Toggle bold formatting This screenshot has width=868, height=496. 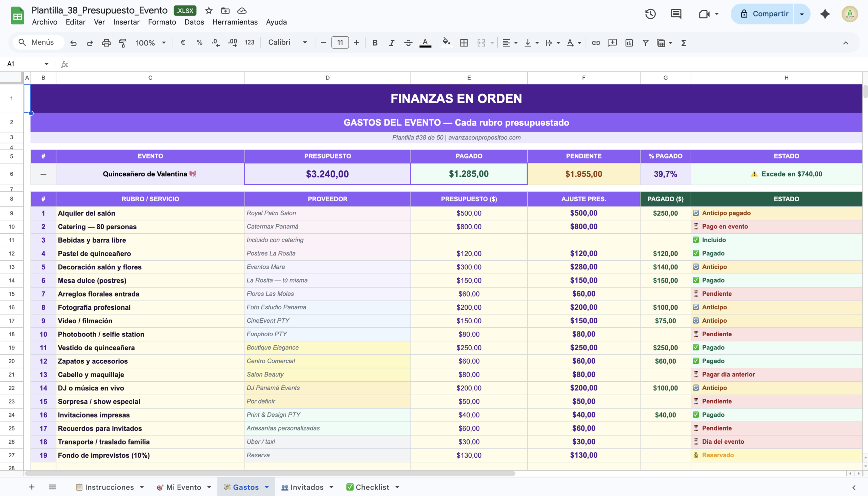click(375, 43)
